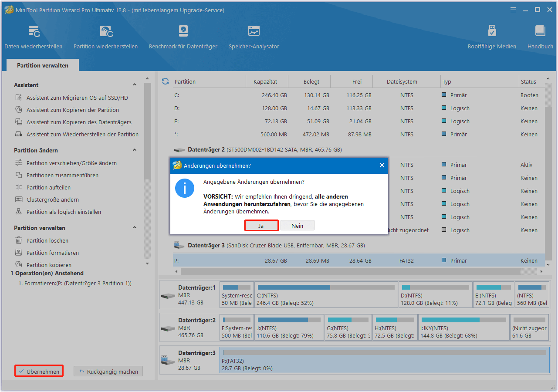
Task: Sort by Status column header
Action: (x=531, y=81)
